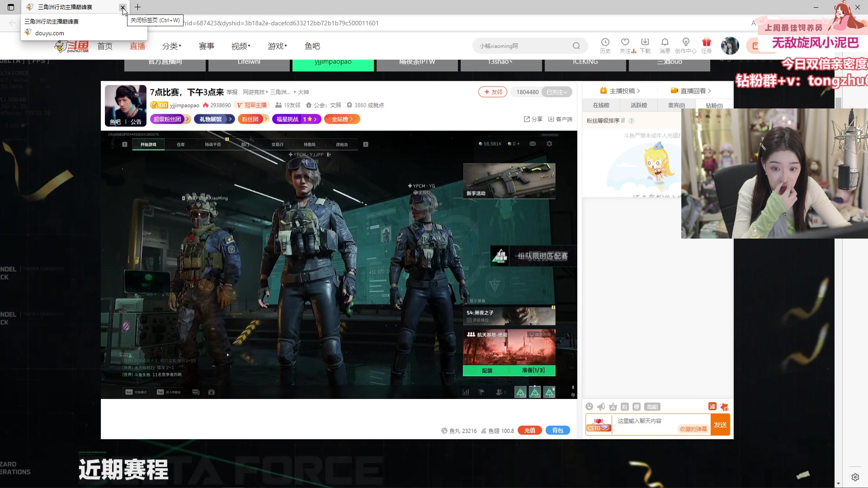Screen dimensions: 868x488
Task: Select yjjimpaopao streamer tab
Action: 333,65
